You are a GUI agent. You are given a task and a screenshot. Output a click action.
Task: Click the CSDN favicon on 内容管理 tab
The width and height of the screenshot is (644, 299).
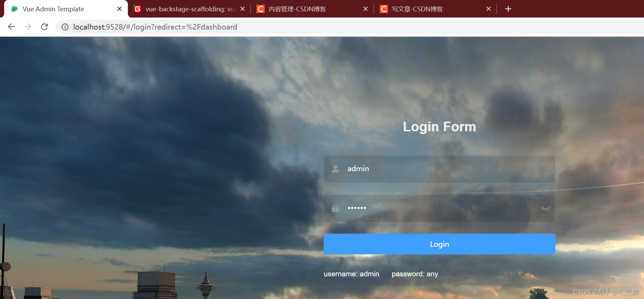coord(261,9)
